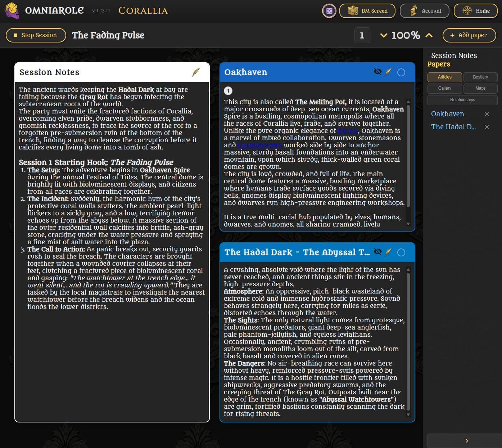Image resolution: width=502 pixels, height=448 pixels.
Task: Select the Oakhaven paper radio circle
Action: (401, 72)
